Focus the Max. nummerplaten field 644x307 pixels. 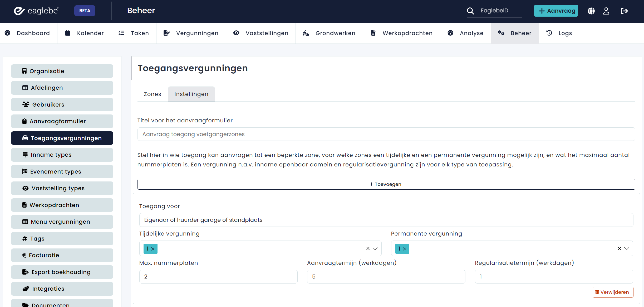(x=218, y=276)
